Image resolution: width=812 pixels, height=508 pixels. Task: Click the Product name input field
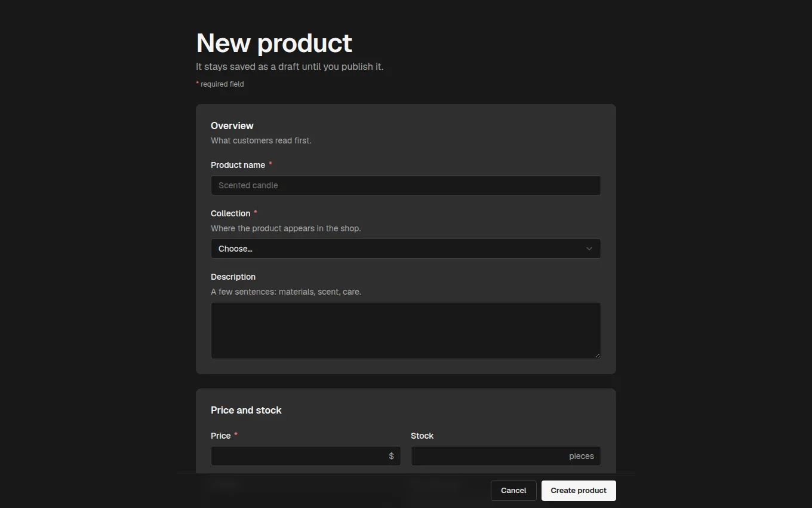click(405, 185)
